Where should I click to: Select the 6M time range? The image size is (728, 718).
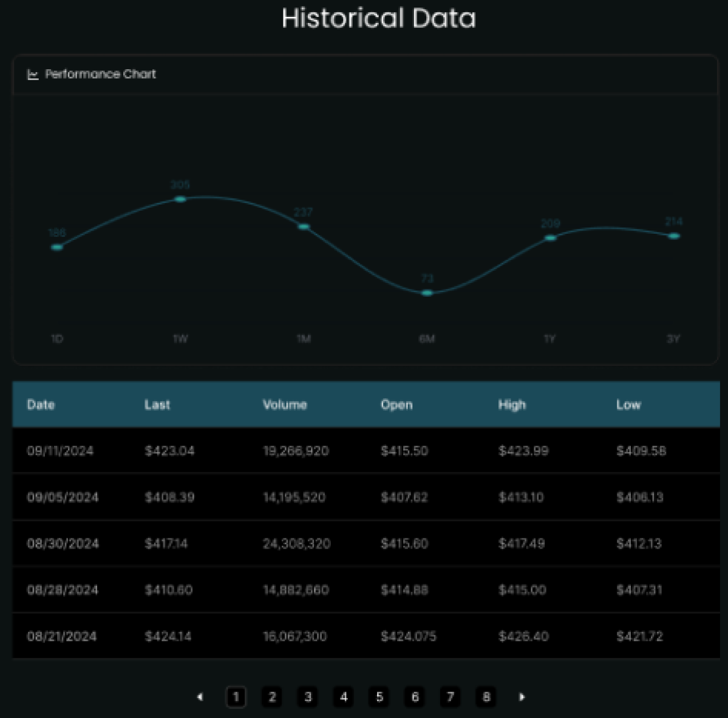427,339
